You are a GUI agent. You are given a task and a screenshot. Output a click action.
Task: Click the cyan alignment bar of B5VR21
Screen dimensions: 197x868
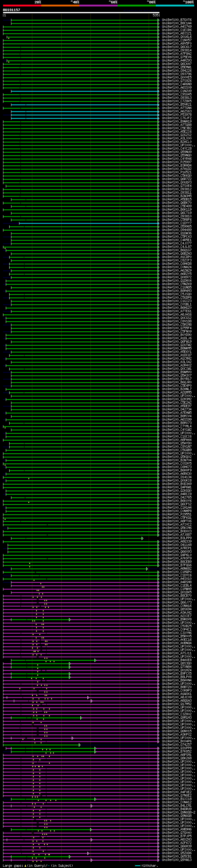(85, 104)
